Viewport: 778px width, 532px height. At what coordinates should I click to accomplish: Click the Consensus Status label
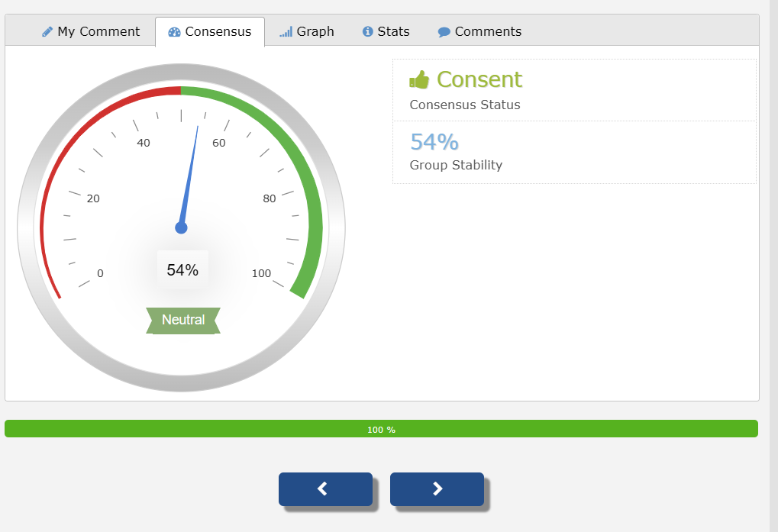[x=464, y=105]
